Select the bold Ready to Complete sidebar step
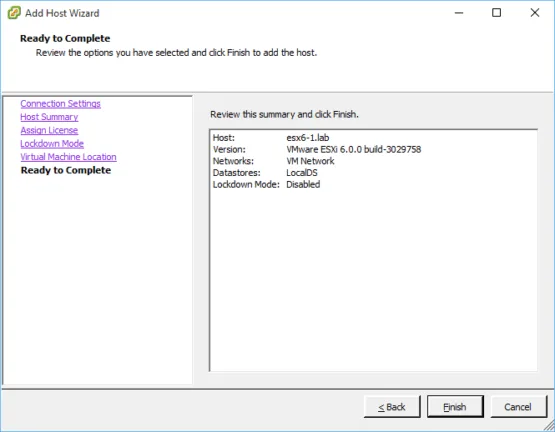The height and width of the screenshot is (432, 555). [x=66, y=170]
